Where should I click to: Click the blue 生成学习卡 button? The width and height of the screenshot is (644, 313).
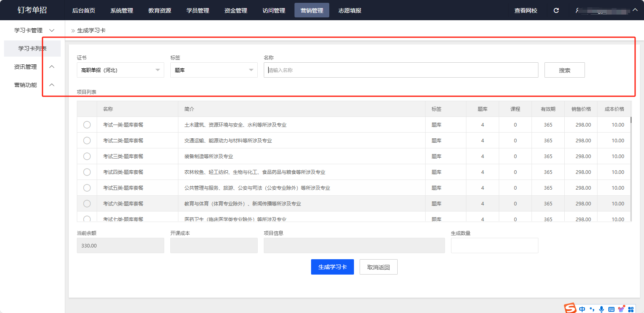pos(333,267)
